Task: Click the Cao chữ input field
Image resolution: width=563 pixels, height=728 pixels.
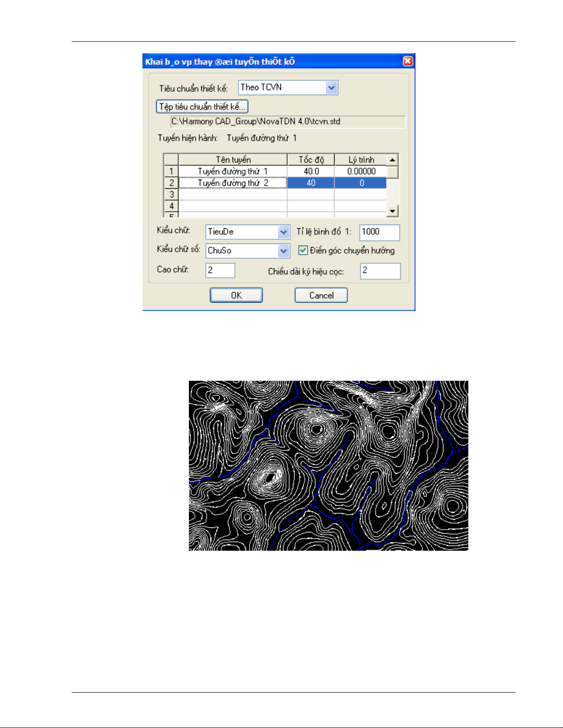Action: click(220, 271)
